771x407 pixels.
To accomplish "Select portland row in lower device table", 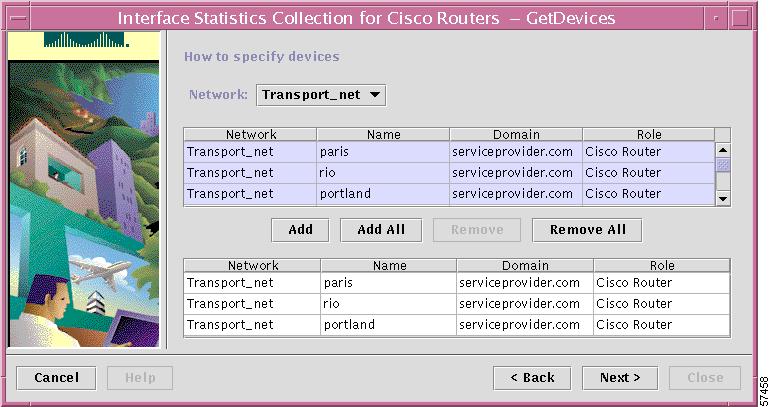I will click(x=457, y=325).
